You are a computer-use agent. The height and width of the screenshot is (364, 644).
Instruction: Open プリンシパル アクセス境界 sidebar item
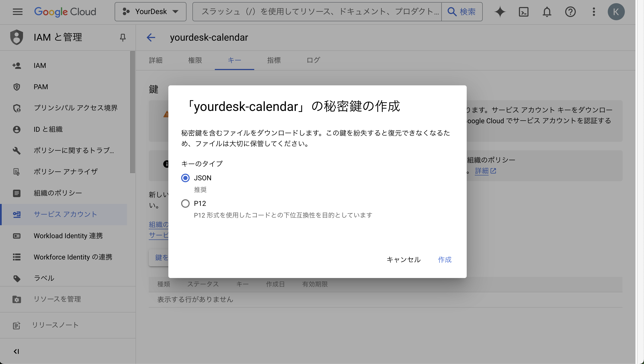[x=64, y=108]
